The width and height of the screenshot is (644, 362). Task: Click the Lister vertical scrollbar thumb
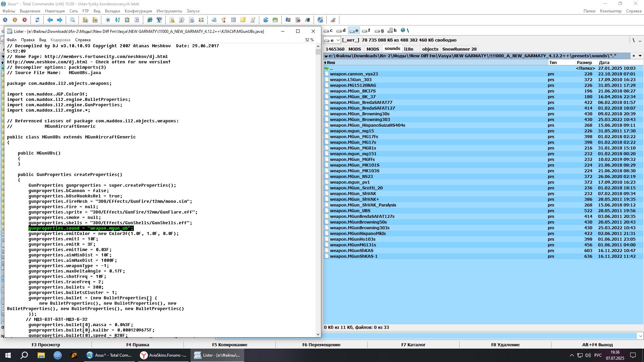(318, 52)
